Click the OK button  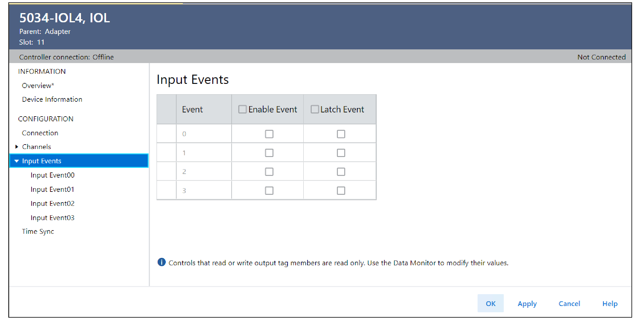pyautogui.click(x=491, y=303)
